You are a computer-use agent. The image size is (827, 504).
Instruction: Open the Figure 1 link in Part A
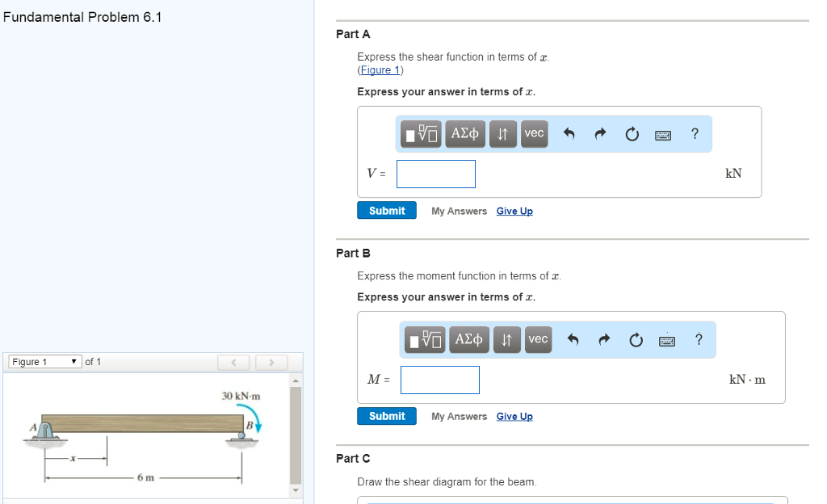[380, 69]
